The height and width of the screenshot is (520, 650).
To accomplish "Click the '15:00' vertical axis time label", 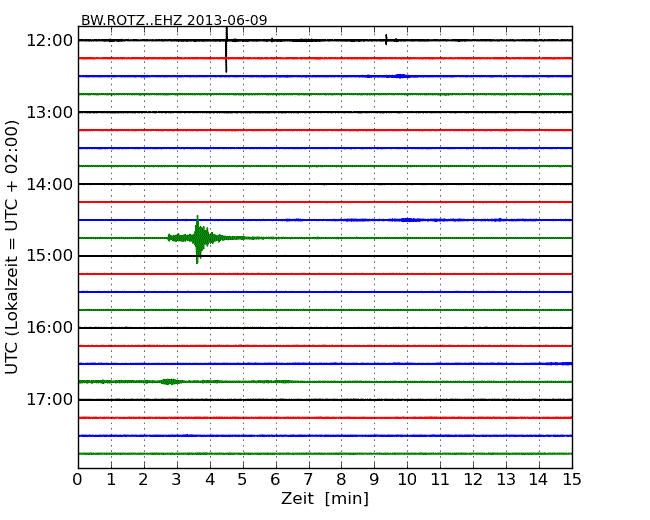I will (x=49, y=256).
